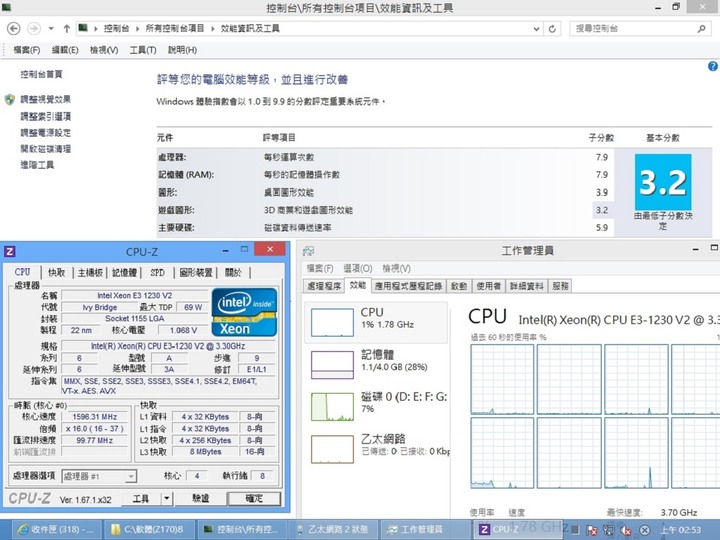Viewport: 720px width, 540px height.
Task: Open the 檢視(V) menu in Control Panel
Action: 104,50
